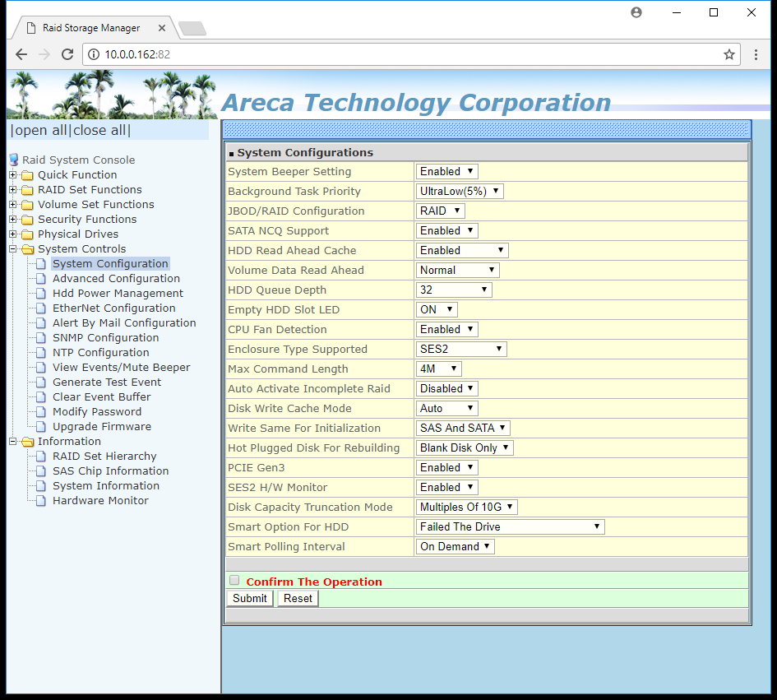Open RAID Set Hierarchy tree item
The height and width of the screenshot is (700, 777).
pos(104,456)
